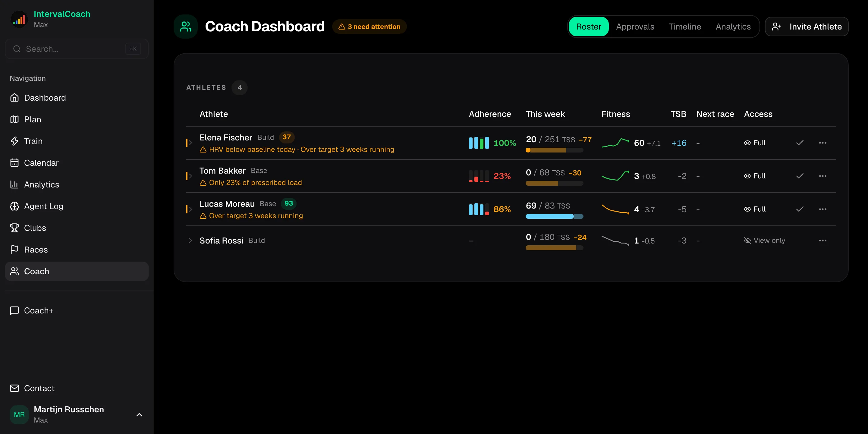Click Elena Fischer's weekly TSS progress bar

tap(554, 150)
